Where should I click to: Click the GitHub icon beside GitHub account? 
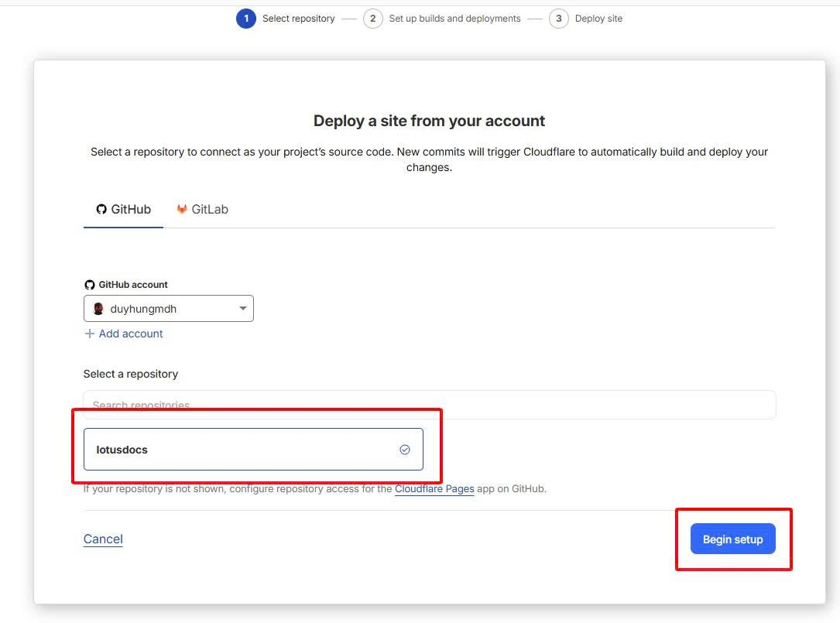tap(90, 285)
